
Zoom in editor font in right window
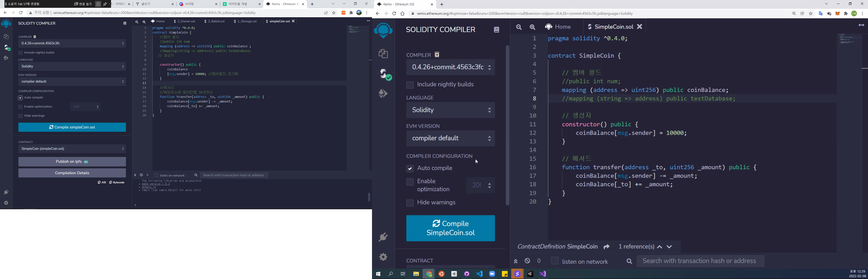(x=532, y=27)
